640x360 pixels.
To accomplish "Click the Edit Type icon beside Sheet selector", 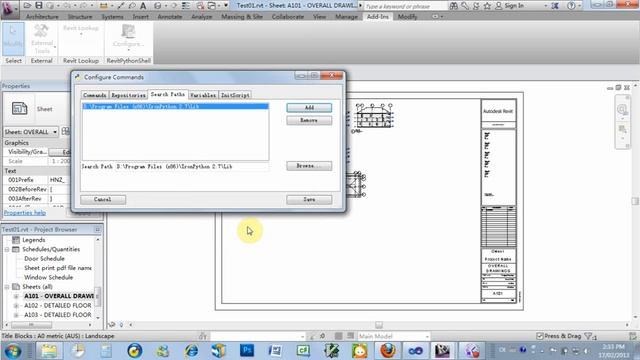I will pyautogui.click(x=65, y=131).
